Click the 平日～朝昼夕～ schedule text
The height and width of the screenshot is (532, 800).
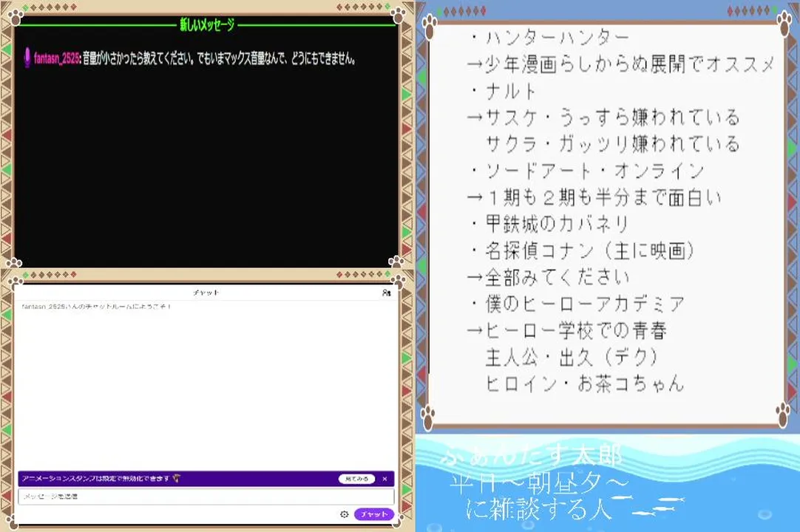(539, 482)
